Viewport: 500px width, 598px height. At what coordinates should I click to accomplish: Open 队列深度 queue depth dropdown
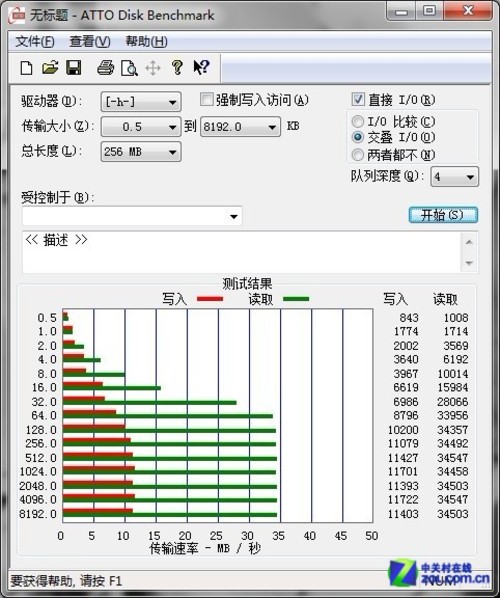tap(454, 177)
